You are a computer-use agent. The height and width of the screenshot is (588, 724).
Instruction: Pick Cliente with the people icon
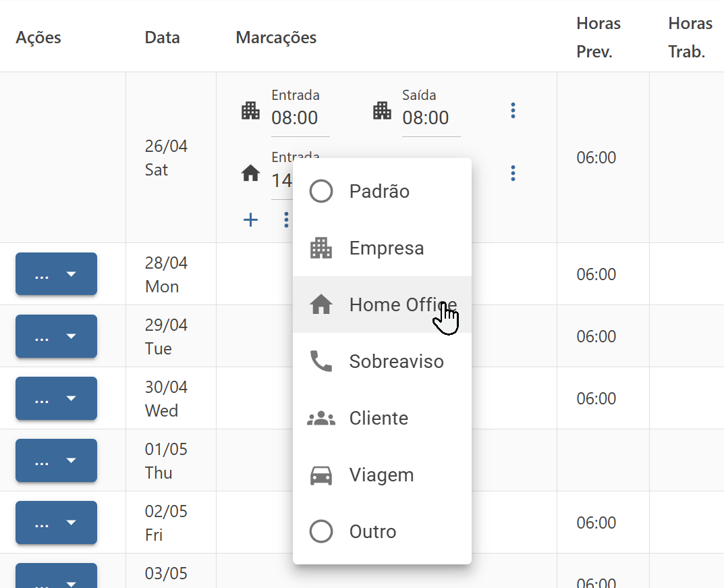pyautogui.click(x=383, y=418)
